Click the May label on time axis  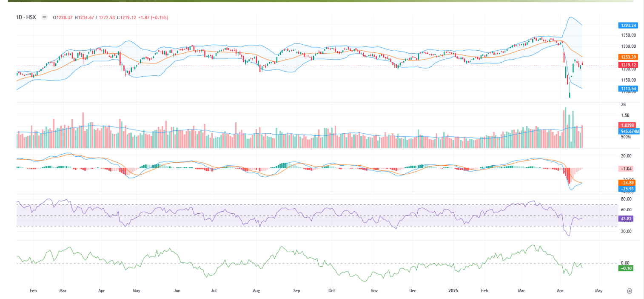(x=598, y=291)
